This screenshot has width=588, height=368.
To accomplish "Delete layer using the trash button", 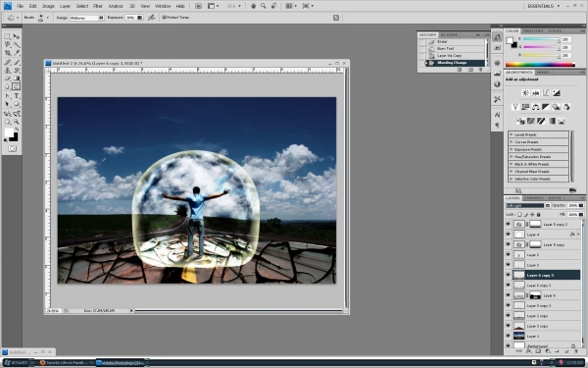I will [576, 351].
